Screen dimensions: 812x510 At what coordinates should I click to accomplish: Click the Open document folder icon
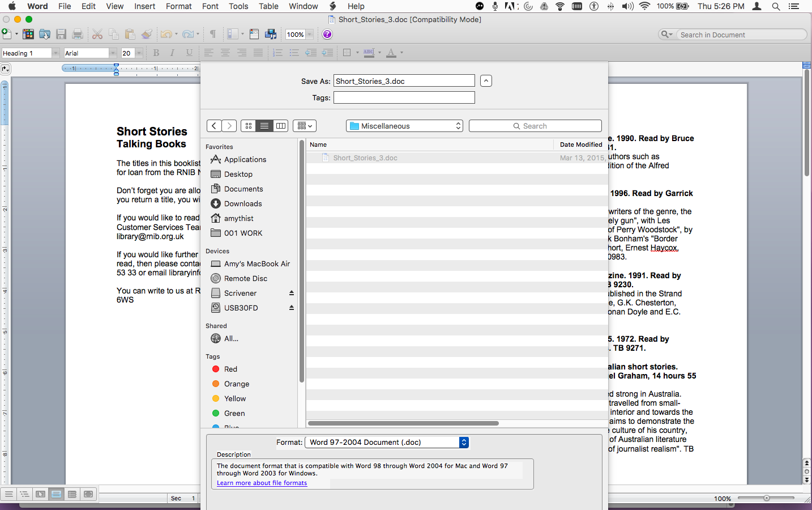tap(45, 34)
